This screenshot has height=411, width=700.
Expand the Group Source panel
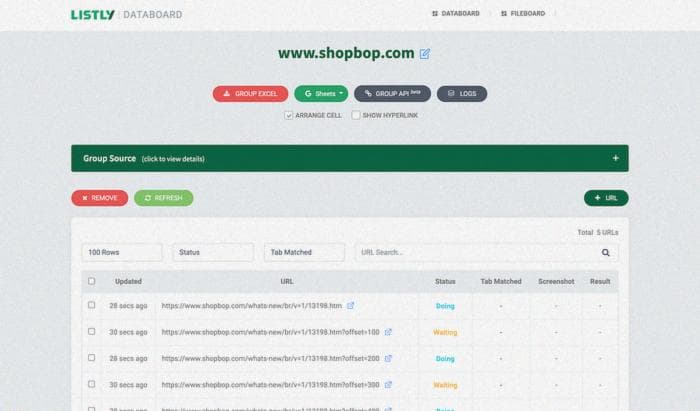350,158
